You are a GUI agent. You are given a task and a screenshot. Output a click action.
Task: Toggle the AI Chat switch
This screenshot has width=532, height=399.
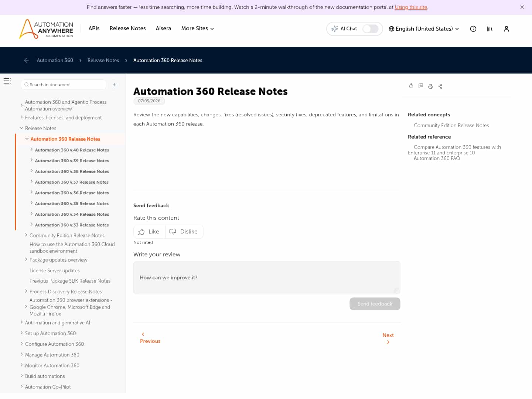[370, 29]
